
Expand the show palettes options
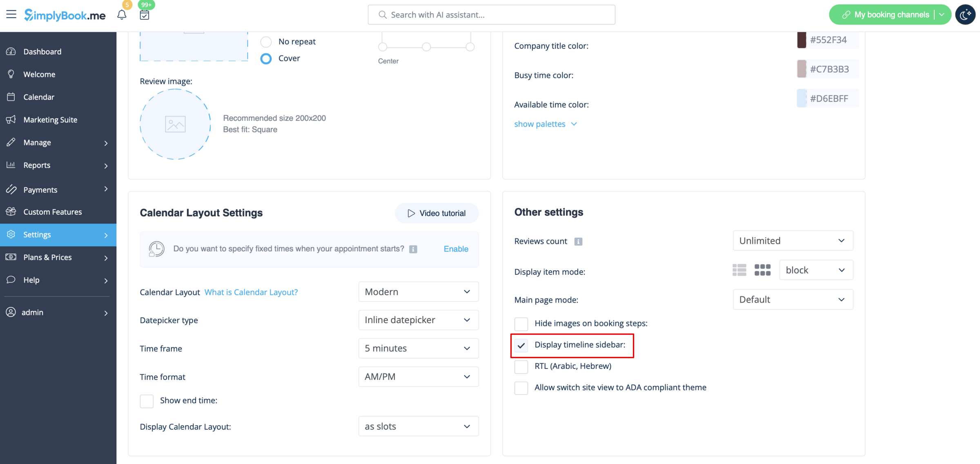pos(546,124)
